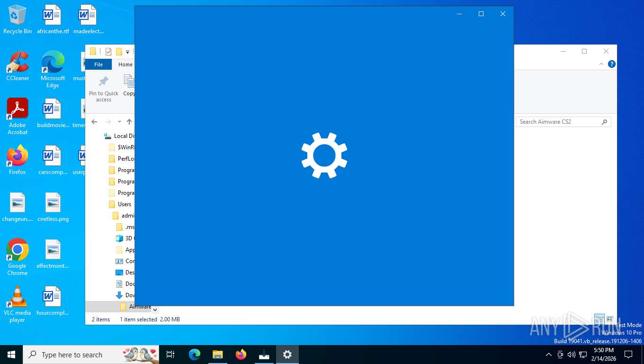Click the volume speaker tray icon
The height and width of the screenshot is (364, 644).
tap(572, 354)
